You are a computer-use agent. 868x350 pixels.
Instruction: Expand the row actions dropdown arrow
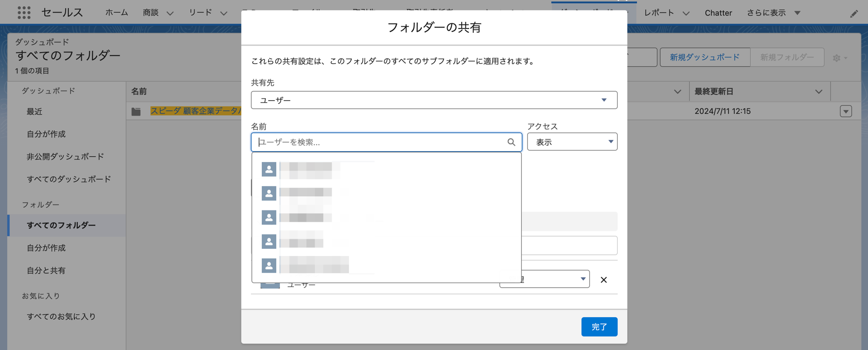[x=845, y=112]
